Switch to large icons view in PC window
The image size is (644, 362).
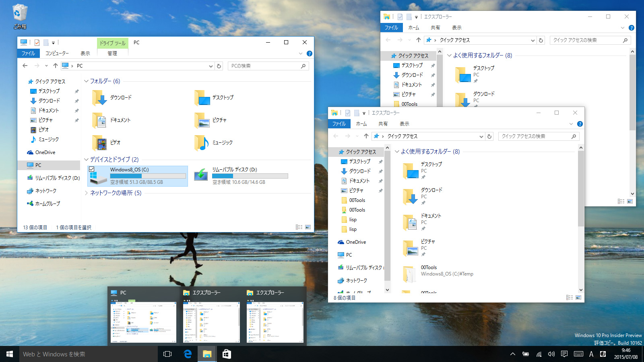[308, 227]
